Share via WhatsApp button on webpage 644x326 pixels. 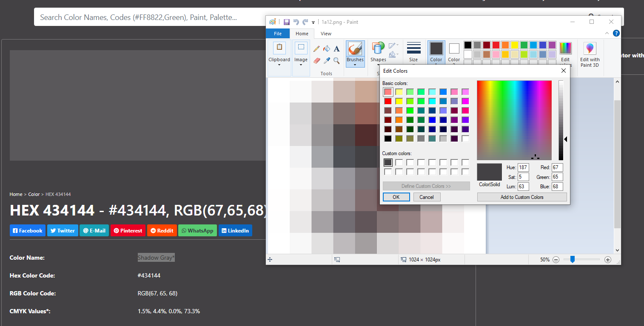[197, 230]
